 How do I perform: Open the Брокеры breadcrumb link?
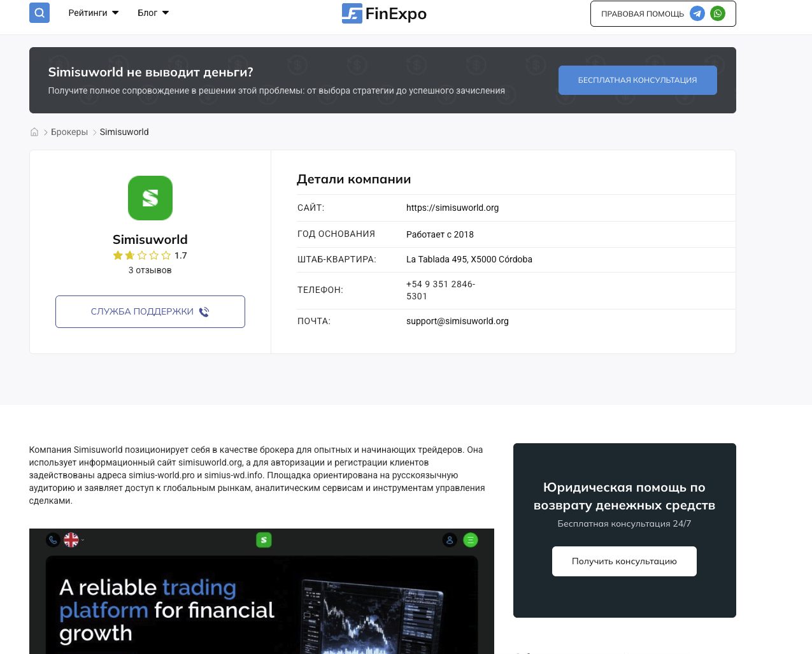coord(69,132)
